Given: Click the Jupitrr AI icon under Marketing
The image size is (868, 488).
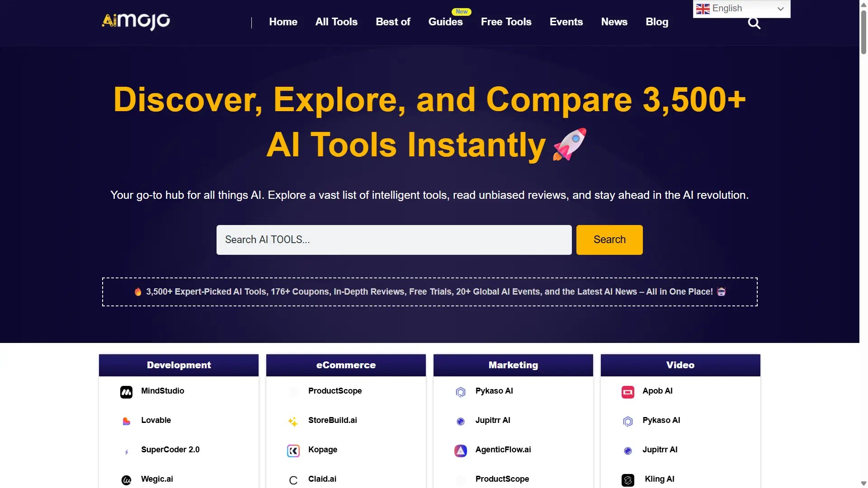Looking at the screenshot, I should pos(460,422).
